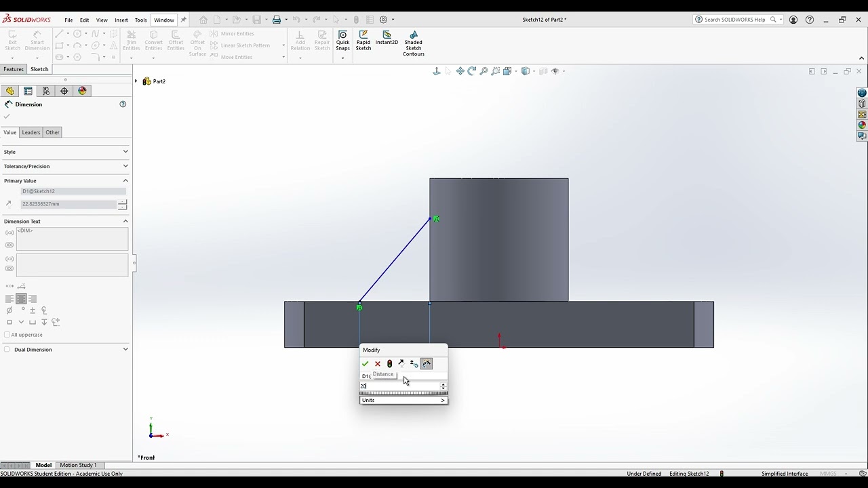
Task: Toggle Shaded Sketch Contours
Action: [x=414, y=43]
